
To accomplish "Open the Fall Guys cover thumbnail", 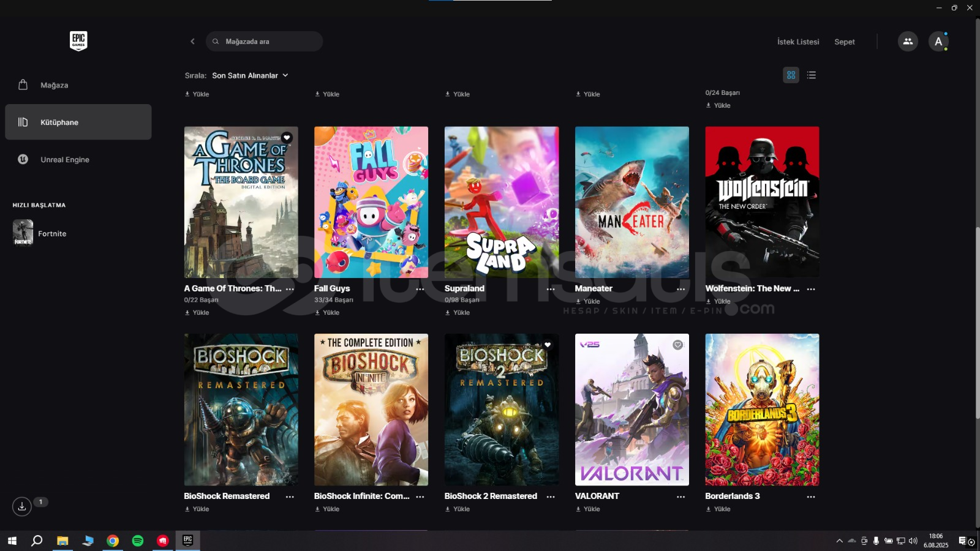I will coord(371,203).
